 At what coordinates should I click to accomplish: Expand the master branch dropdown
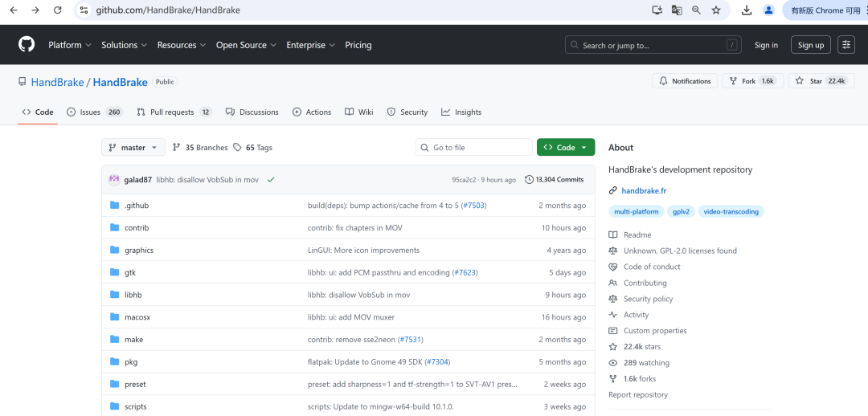coord(133,148)
